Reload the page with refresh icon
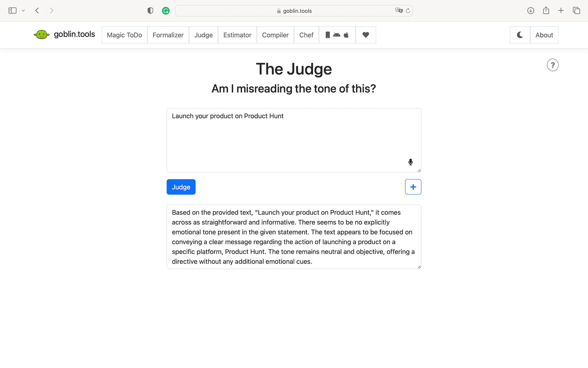The width and height of the screenshot is (588, 368). [x=408, y=11]
